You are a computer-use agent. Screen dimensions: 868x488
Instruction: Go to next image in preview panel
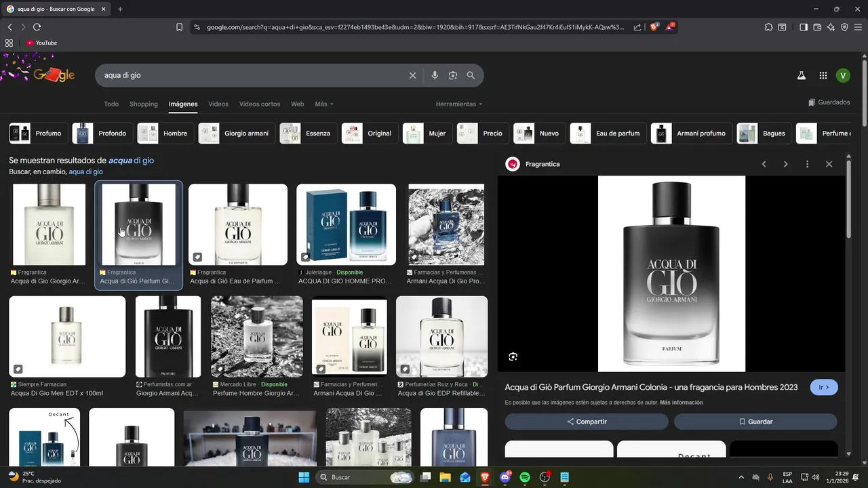786,164
